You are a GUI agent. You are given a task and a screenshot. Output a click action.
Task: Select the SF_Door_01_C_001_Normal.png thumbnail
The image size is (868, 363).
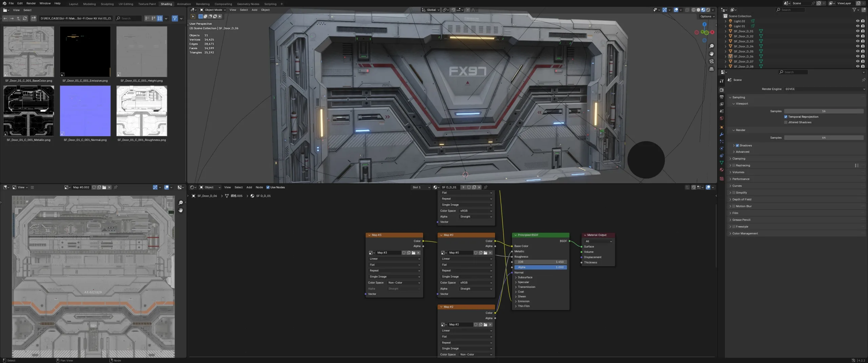click(x=85, y=111)
